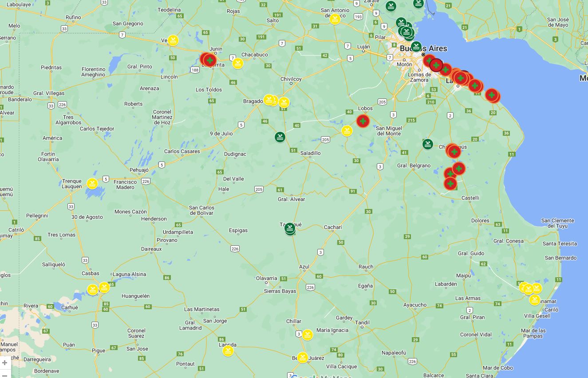Screen dimensions: 588x378
Task: Click the yellow marker beside Vedia
Action: coord(173,40)
